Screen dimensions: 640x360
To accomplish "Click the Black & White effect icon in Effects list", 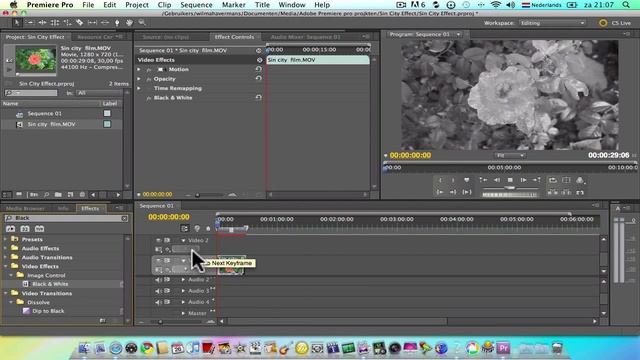I will tap(25, 284).
